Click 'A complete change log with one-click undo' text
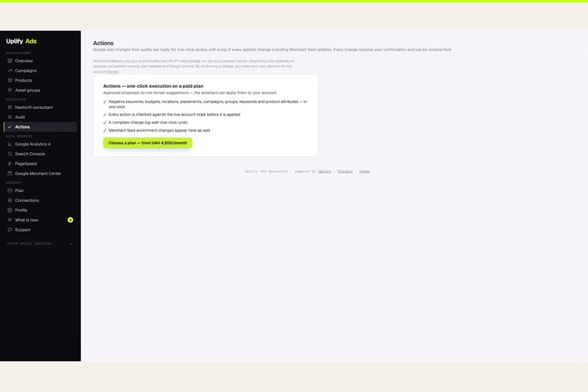 pyautogui.click(x=148, y=123)
